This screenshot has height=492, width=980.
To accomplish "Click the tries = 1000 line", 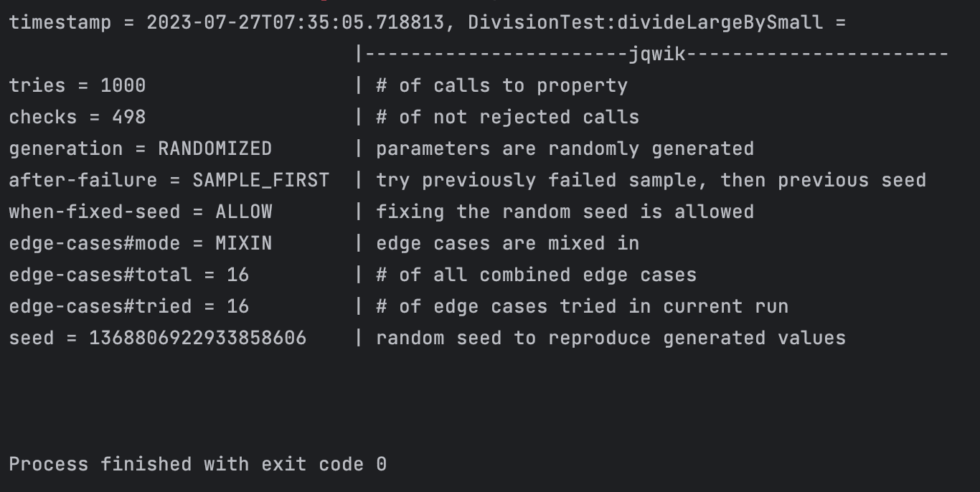I will (77, 85).
